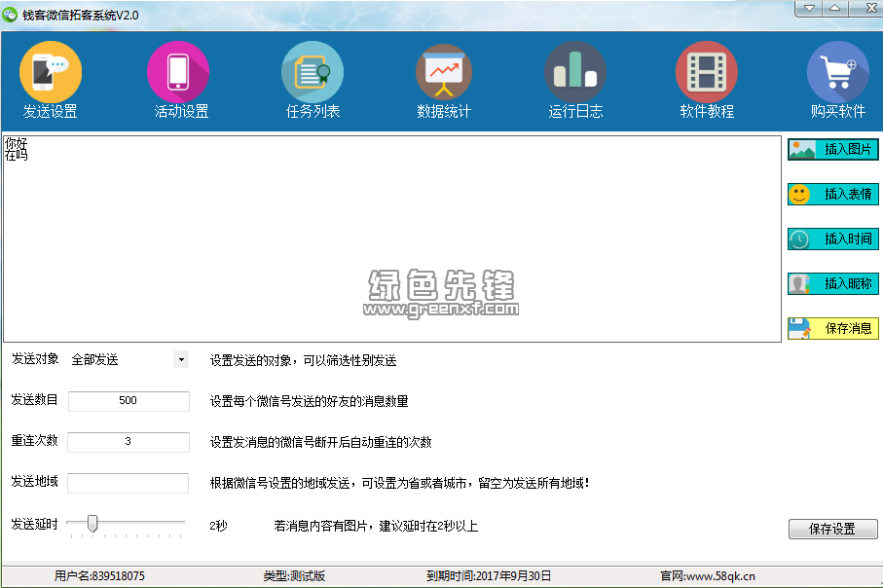The height and width of the screenshot is (588, 883).
Task: Click the empty 发送地域 input field
Action: [x=129, y=483]
